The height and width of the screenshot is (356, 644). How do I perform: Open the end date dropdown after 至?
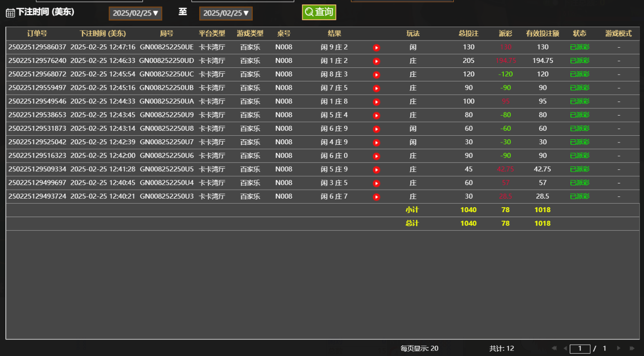pyautogui.click(x=226, y=13)
